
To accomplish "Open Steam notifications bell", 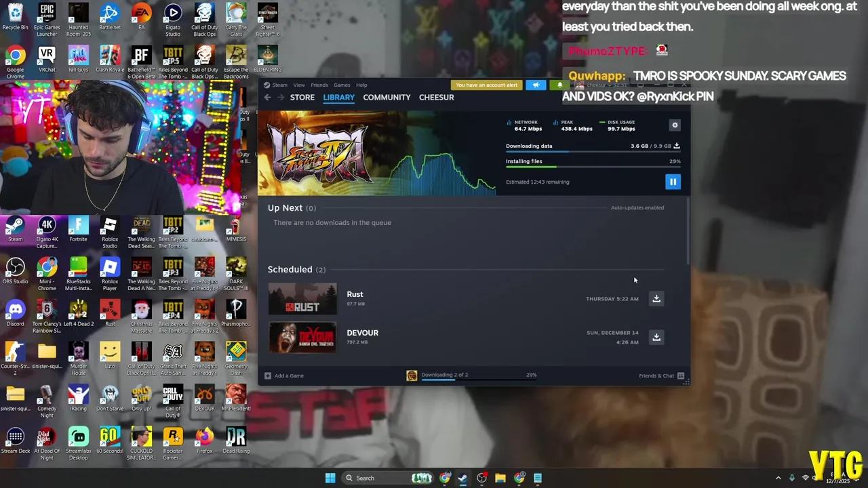I will click(x=559, y=85).
